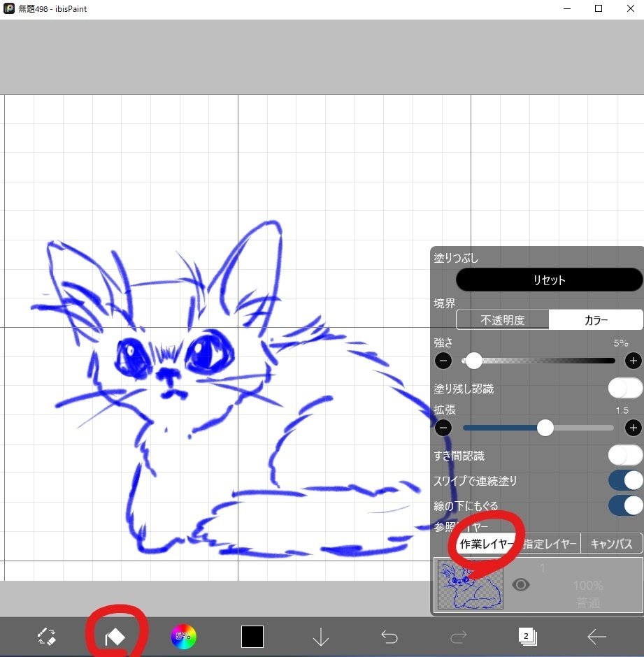Select the Fill (bucket) tool
Viewport: 644px width, 657px height.
click(115, 637)
